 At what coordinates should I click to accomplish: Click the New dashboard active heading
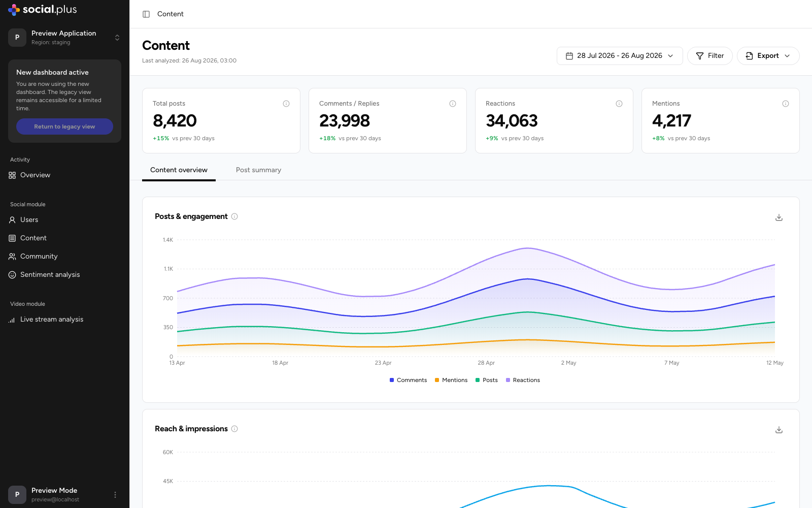pos(52,73)
